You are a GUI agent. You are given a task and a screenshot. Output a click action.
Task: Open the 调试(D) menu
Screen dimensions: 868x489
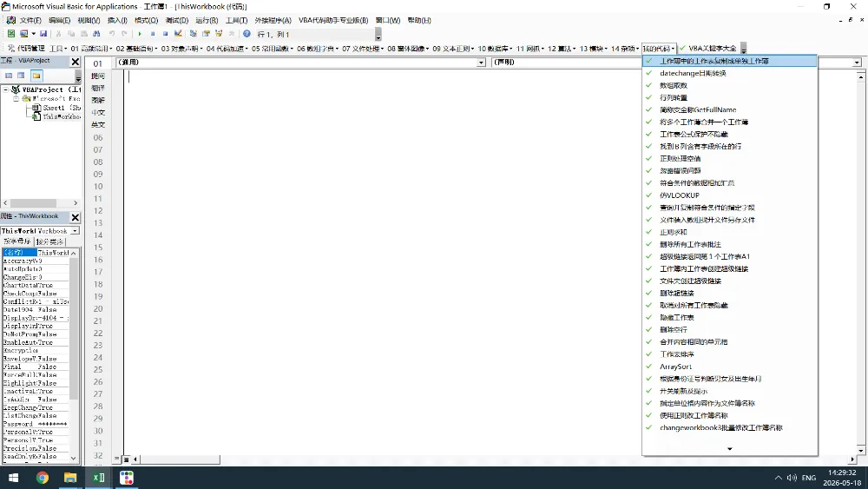(176, 20)
